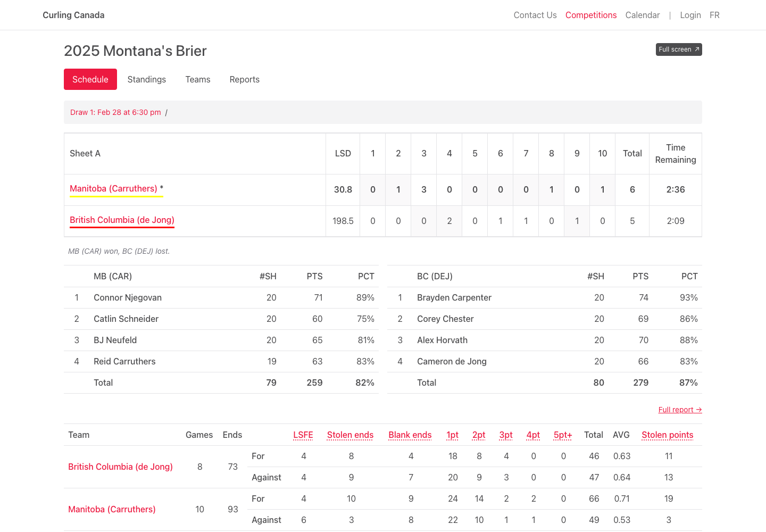
Task: Go to the Reports tab
Action: click(x=245, y=79)
